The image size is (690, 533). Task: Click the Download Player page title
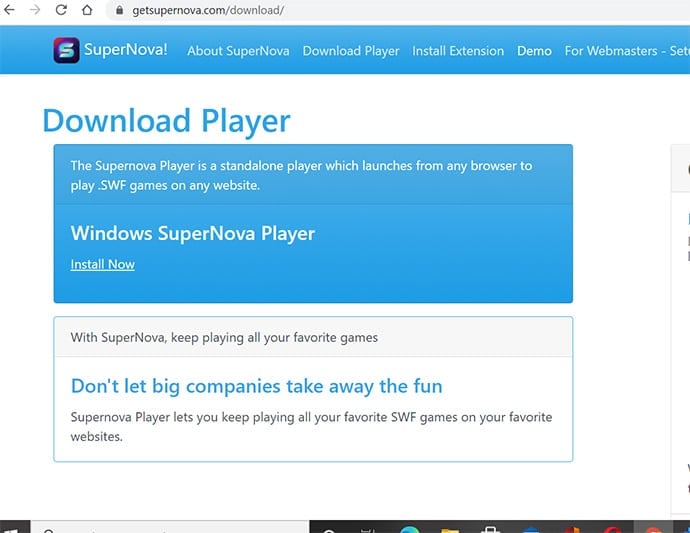tap(166, 121)
